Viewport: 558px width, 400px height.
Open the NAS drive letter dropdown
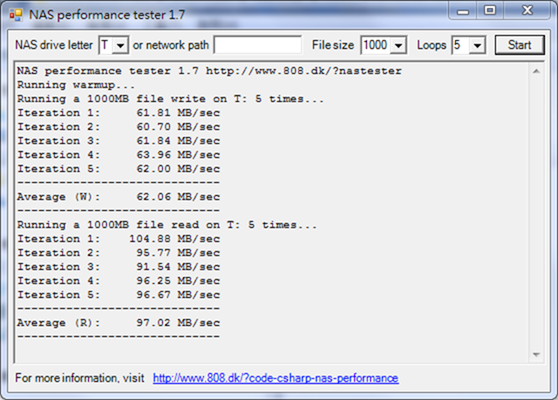coord(121,46)
